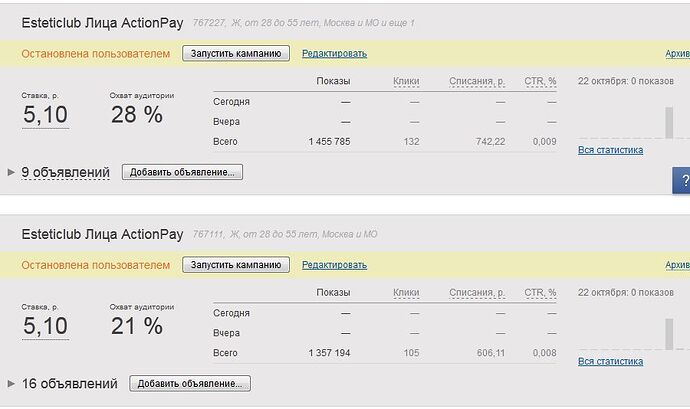
Task: Launch second campaign with Запустить кампанию
Action: (x=236, y=265)
